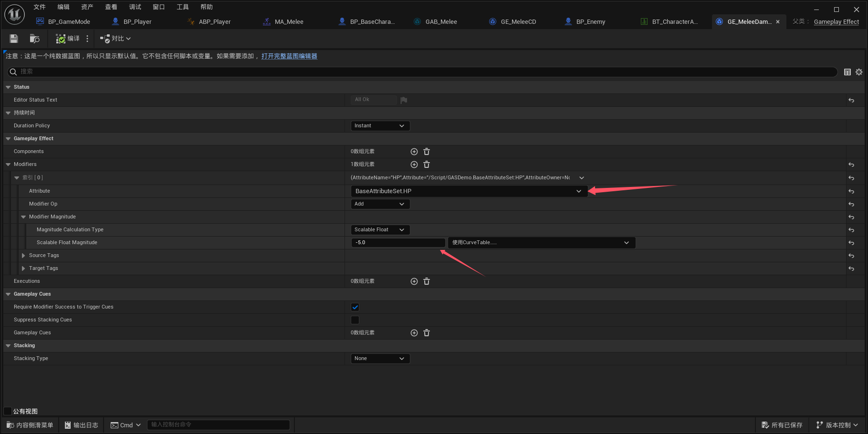
Task: Open property matrix table view icon
Action: (x=847, y=72)
